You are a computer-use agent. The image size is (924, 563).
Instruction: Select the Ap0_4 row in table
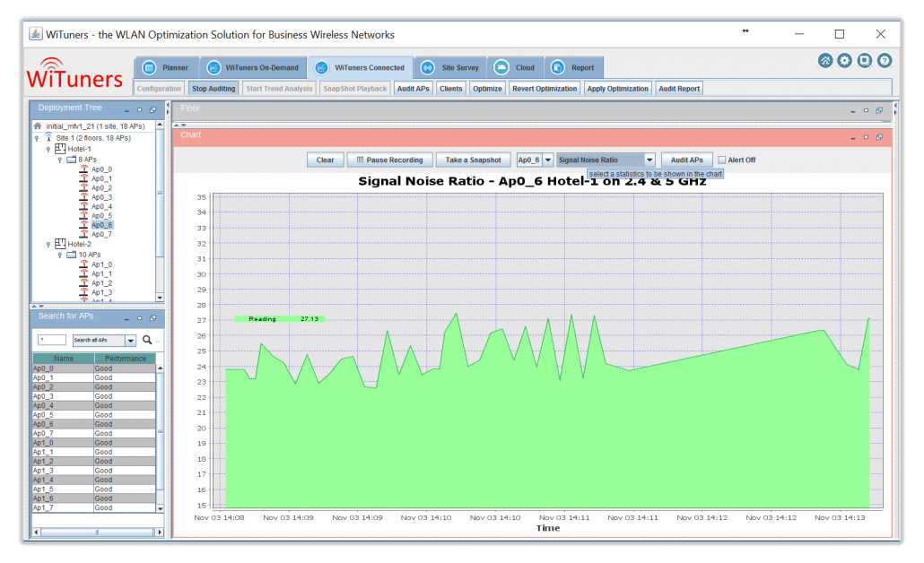coord(94,406)
